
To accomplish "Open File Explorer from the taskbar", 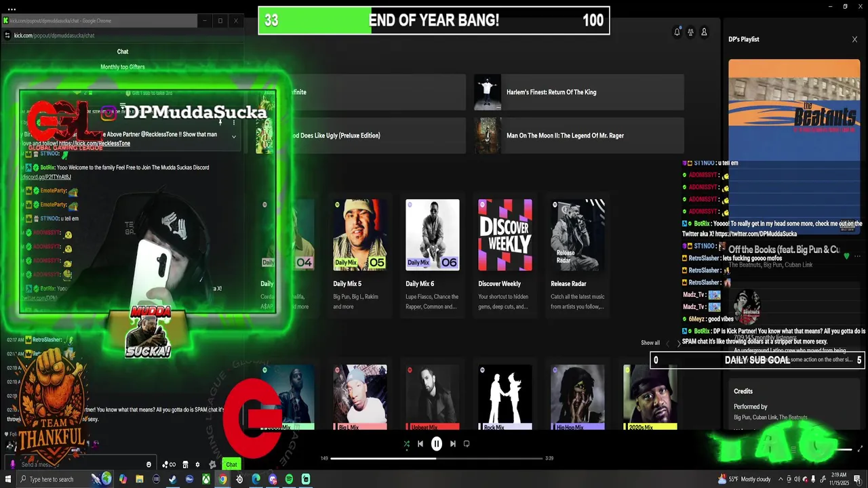I will click(x=140, y=479).
